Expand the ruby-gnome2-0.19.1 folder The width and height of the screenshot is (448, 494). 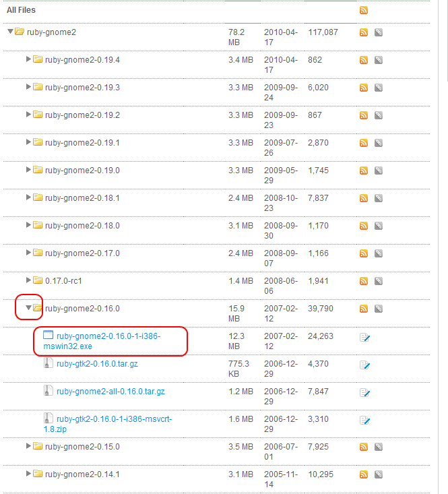click(x=28, y=142)
